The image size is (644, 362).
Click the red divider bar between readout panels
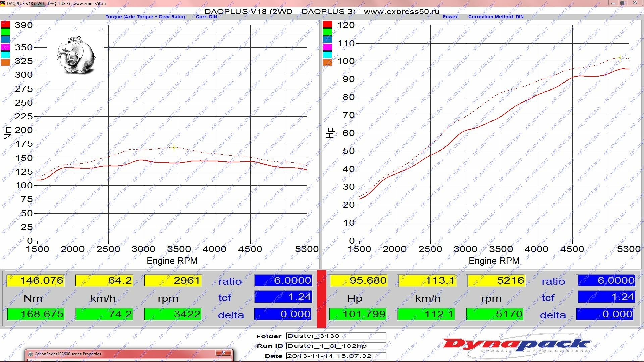[x=321, y=298]
